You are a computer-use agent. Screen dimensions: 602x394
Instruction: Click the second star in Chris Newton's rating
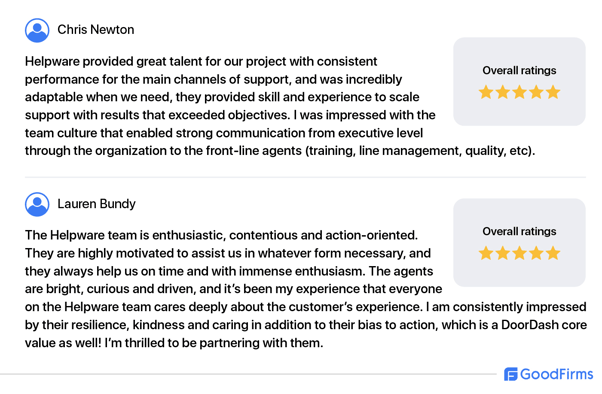(x=503, y=92)
